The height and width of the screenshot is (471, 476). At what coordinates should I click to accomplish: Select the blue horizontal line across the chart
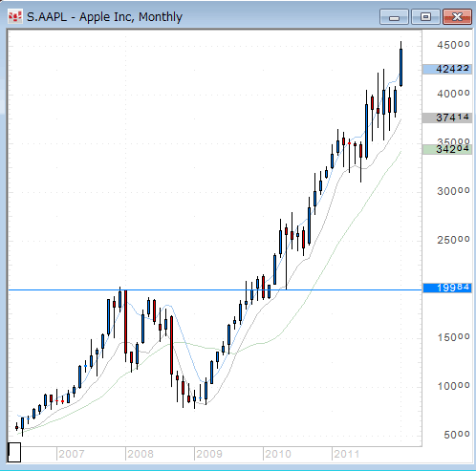(215, 289)
